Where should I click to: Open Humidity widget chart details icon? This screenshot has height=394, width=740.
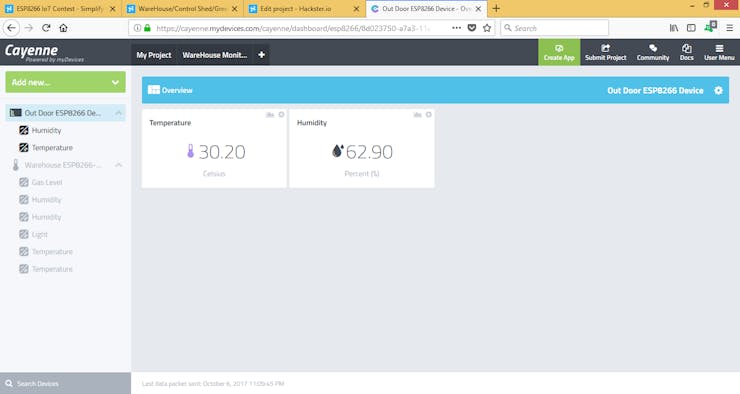417,115
